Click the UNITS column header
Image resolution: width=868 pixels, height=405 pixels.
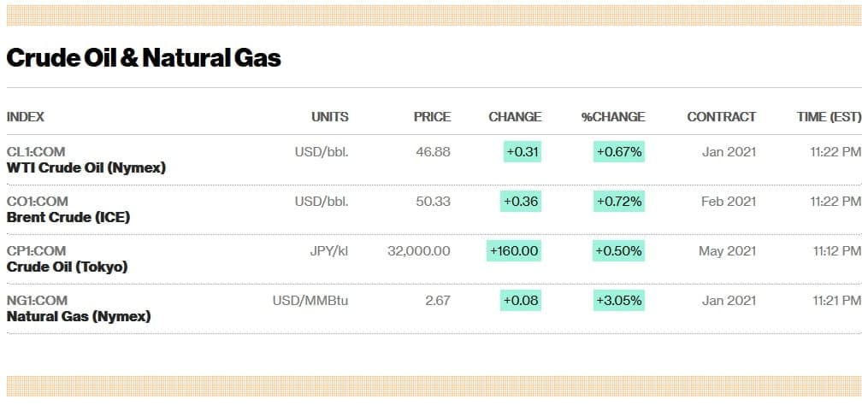[330, 116]
